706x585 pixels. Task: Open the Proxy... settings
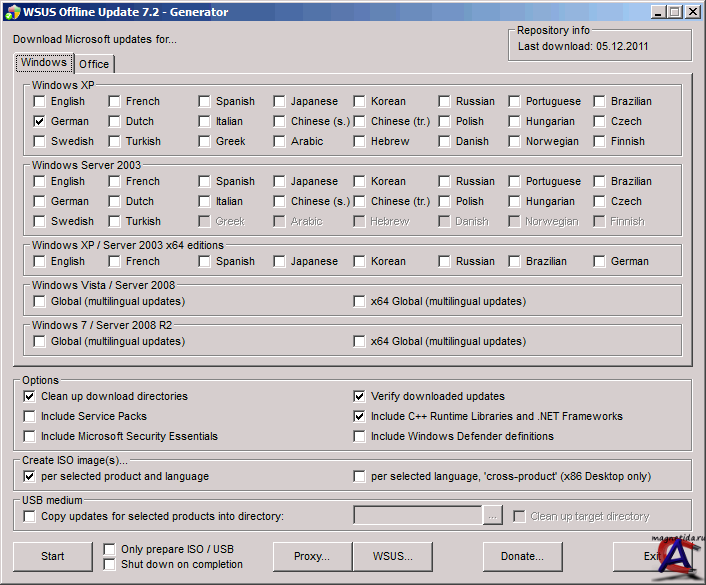point(312,556)
